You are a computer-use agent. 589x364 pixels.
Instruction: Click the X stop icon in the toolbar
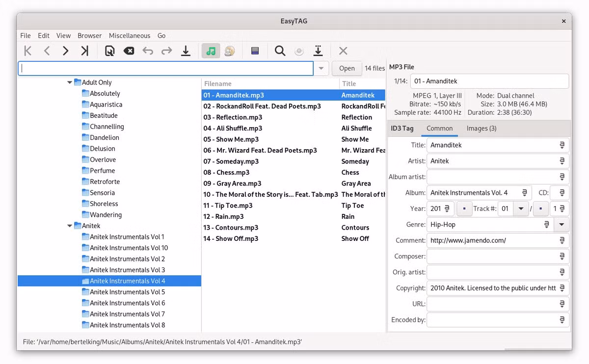[x=343, y=51]
